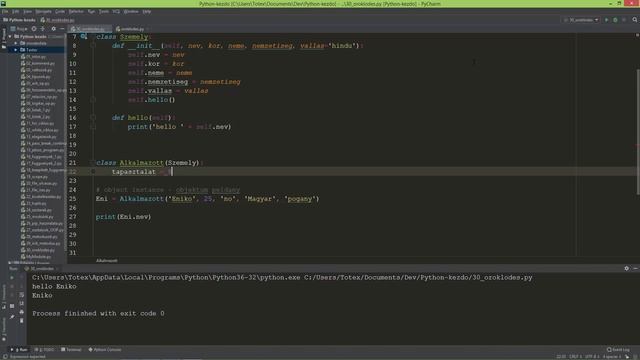Expand the first subfolder under Python-kezdo
Viewport: 640px width, 360px height.
coord(16,43)
